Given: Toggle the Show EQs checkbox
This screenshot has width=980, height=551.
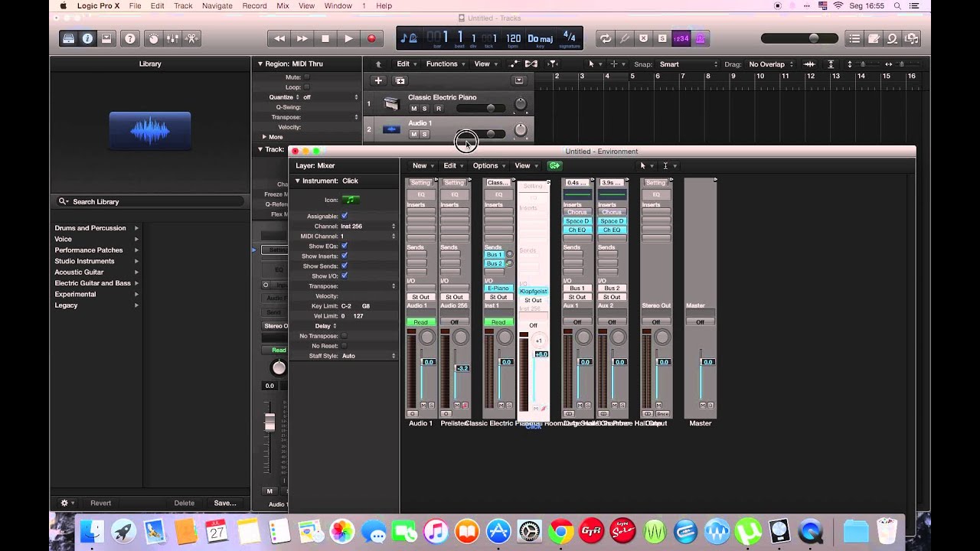Looking at the screenshot, I should pyautogui.click(x=344, y=246).
